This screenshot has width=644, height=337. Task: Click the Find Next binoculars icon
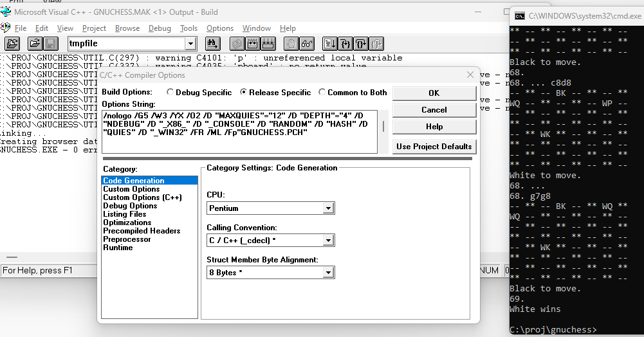212,44
